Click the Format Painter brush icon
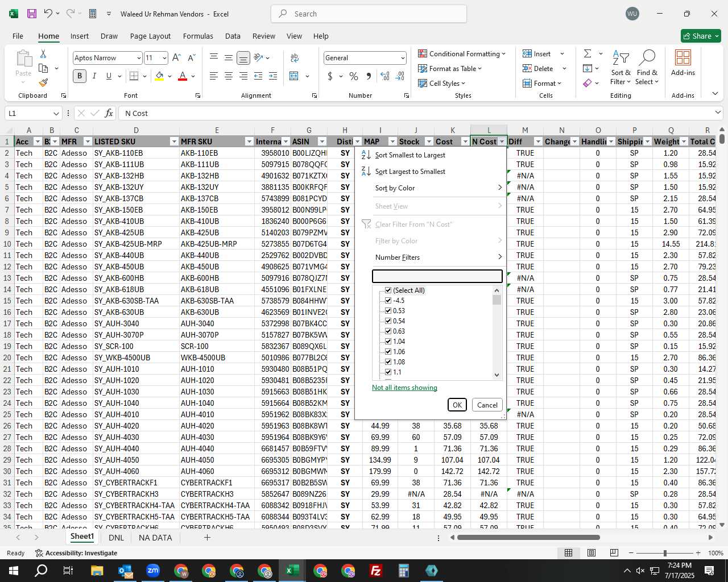728x582 pixels. (43, 82)
